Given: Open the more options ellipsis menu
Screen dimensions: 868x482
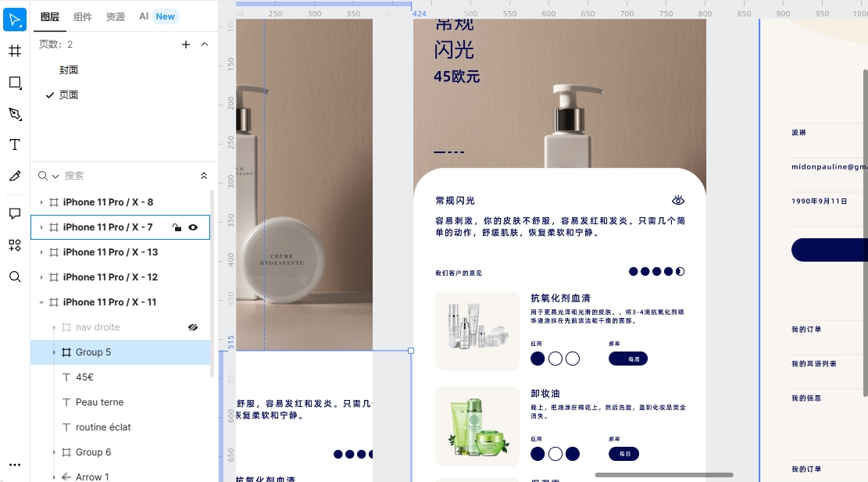Looking at the screenshot, I should (x=15, y=465).
